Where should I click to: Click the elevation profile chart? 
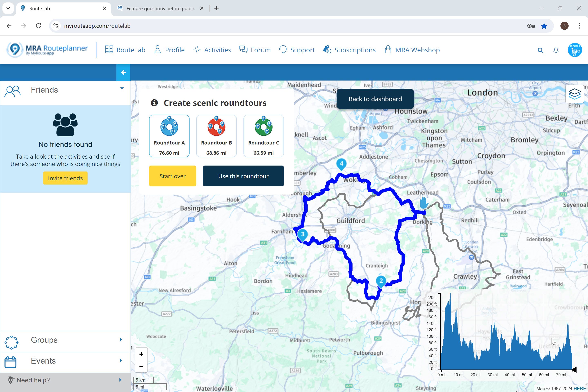(x=507, y=335)
